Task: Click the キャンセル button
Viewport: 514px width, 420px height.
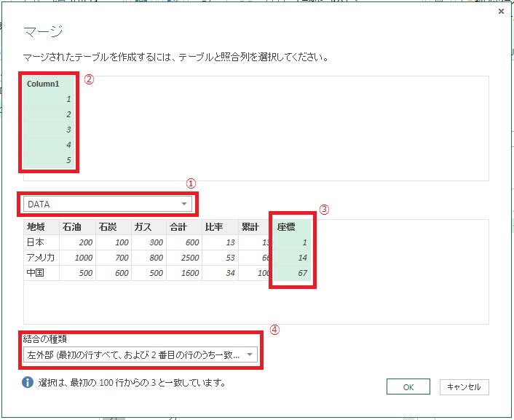Action: [464, 387]
